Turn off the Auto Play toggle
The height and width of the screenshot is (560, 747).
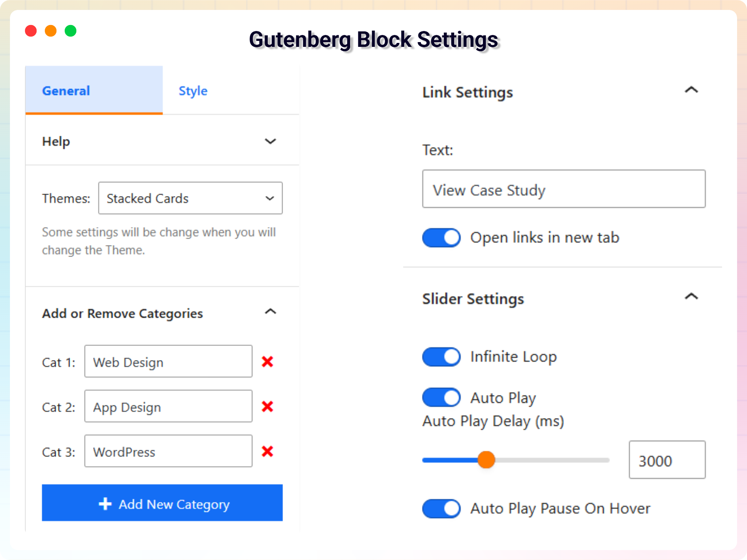tap(441, 397)
